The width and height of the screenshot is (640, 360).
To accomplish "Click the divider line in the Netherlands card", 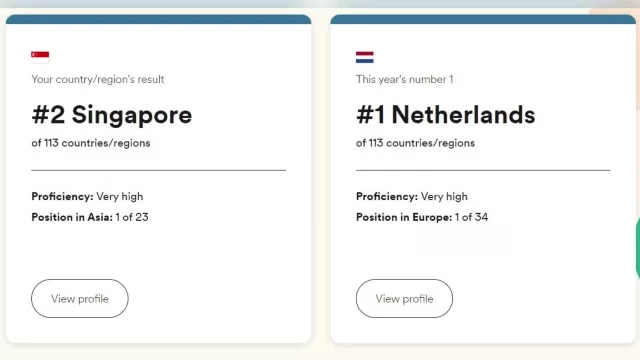I will (x=483, y=170).
